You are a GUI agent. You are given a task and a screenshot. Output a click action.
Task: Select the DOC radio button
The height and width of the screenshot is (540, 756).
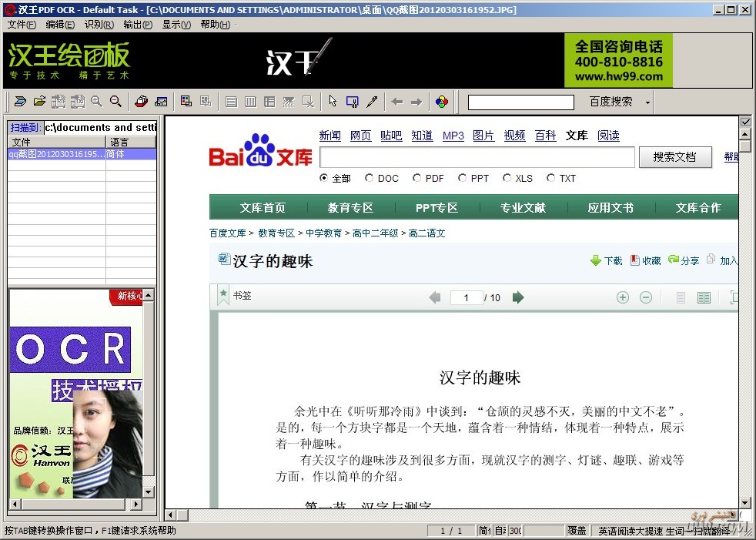click(370, 178)
